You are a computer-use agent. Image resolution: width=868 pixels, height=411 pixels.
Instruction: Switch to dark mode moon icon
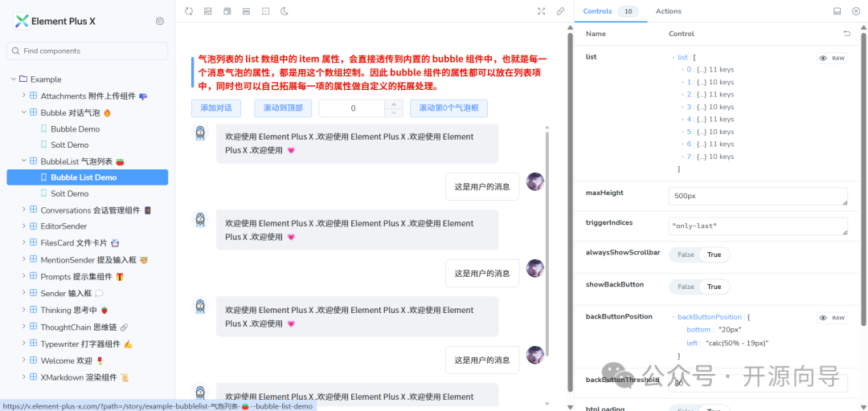tap(285, 11)
